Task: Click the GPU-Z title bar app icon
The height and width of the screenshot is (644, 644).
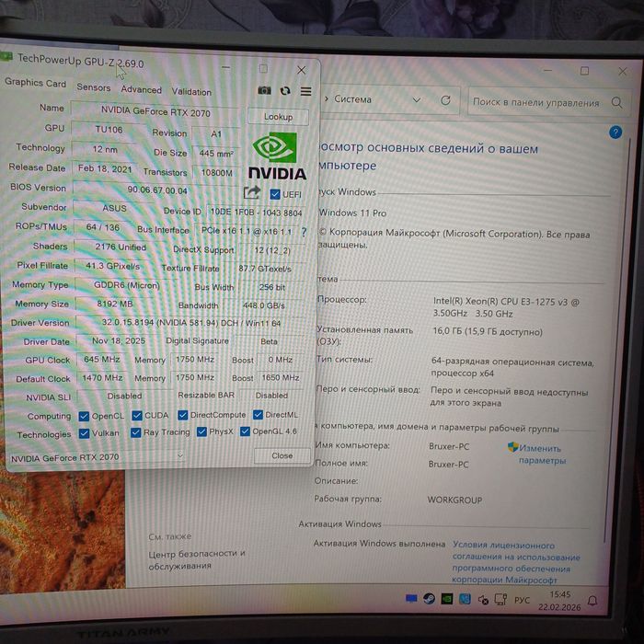Action: tap(6, 57)
